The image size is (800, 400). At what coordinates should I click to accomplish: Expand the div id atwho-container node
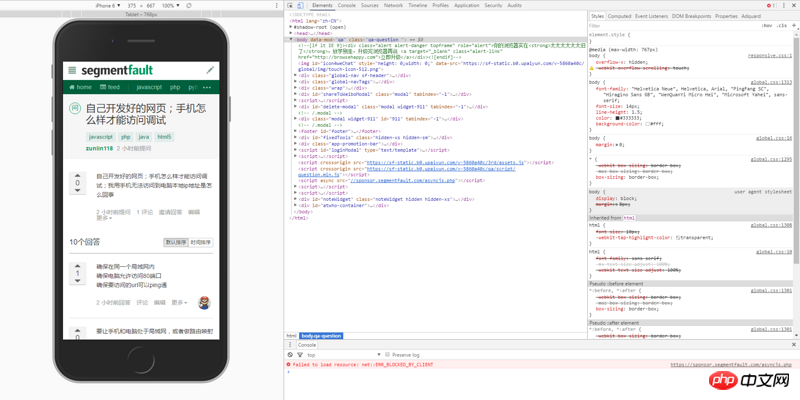296,206
